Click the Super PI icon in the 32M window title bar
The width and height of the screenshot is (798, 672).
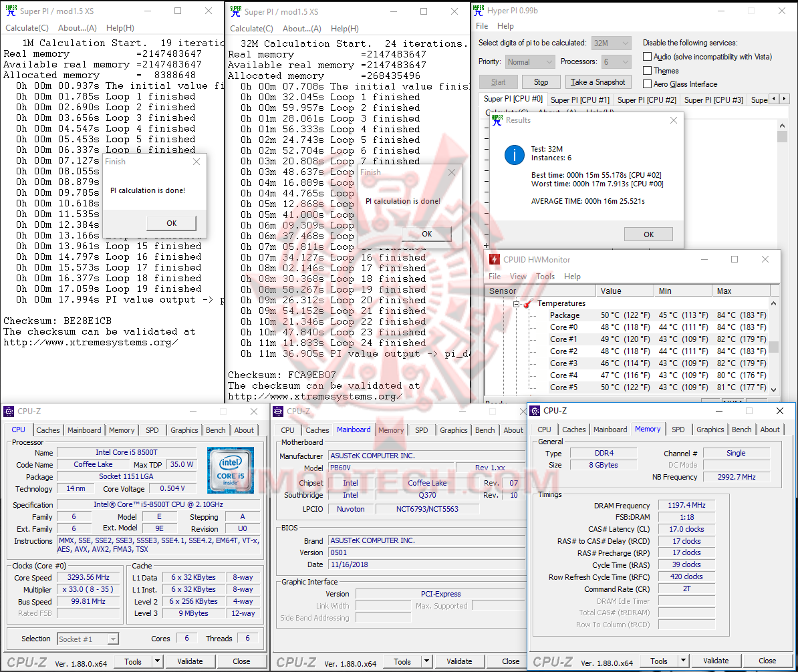(236, 11)
